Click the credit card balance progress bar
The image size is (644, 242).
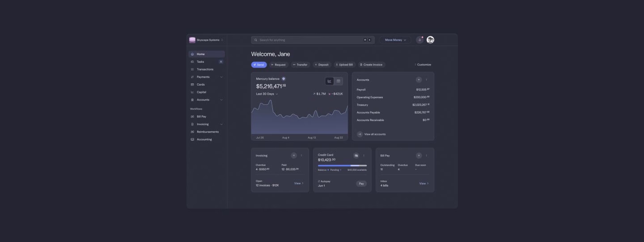(342, 165)
